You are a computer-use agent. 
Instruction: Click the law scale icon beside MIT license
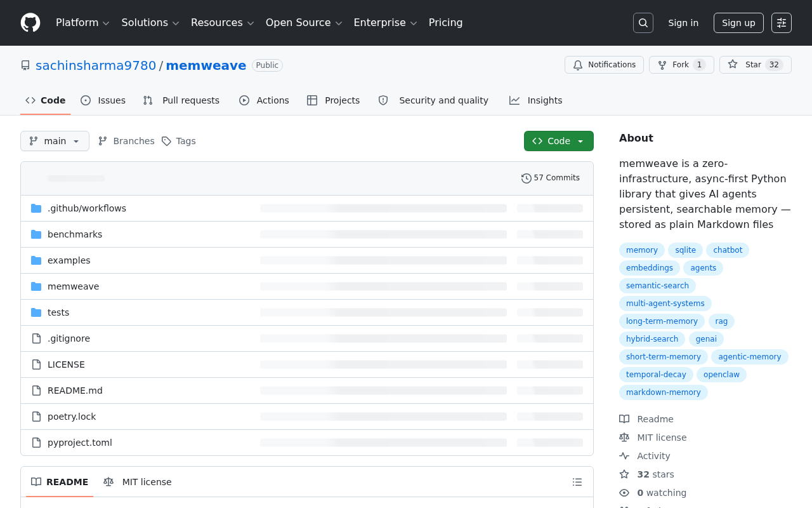point(624,438)
